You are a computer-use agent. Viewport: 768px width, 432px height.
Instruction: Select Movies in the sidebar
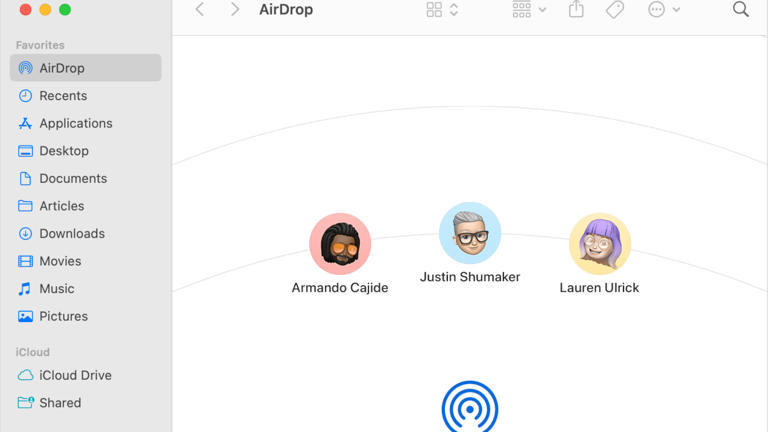point(85,261)
